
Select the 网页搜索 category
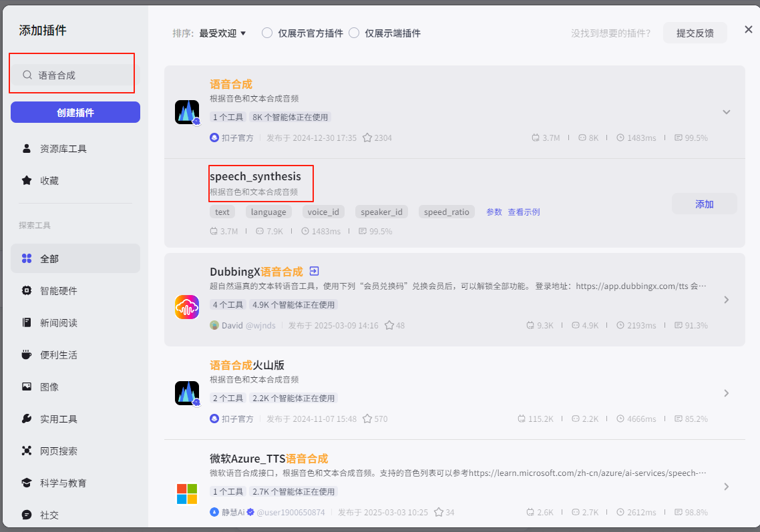(x=75, y=451)
